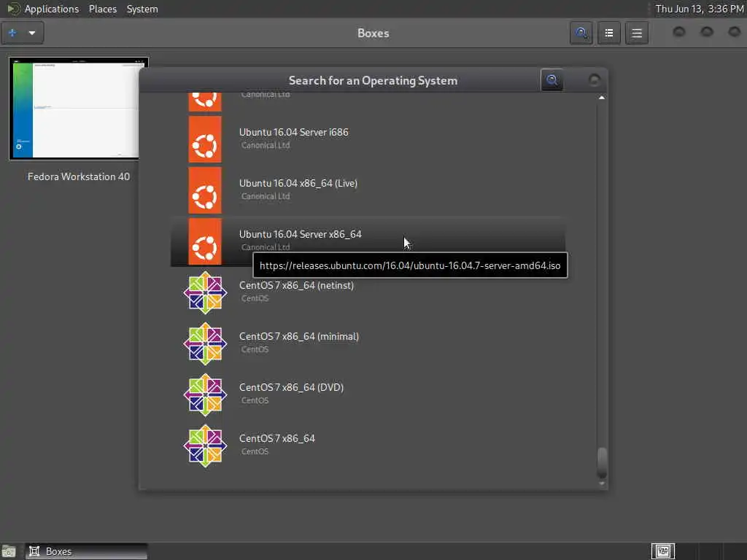Toggle the search button in the OS dialog
This screenshot has height=560, width=747.
click(x=551, y=80)
